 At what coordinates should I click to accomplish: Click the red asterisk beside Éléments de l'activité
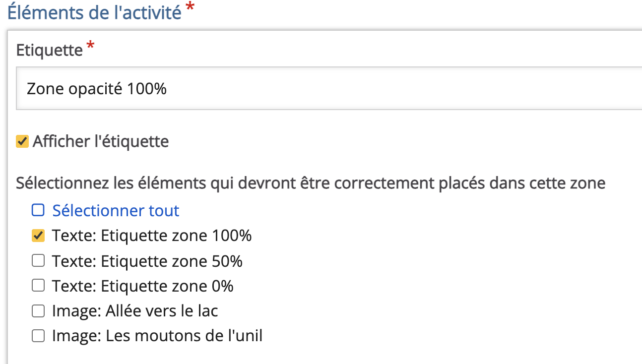(x=190, y=7)
